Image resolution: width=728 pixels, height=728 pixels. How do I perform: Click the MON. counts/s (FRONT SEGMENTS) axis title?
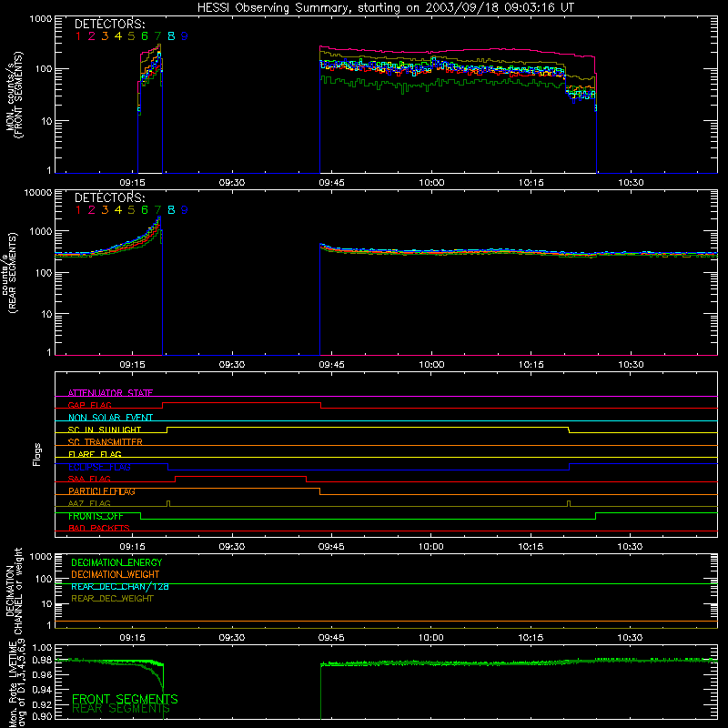pyautogui.click(x=15, y=95)
